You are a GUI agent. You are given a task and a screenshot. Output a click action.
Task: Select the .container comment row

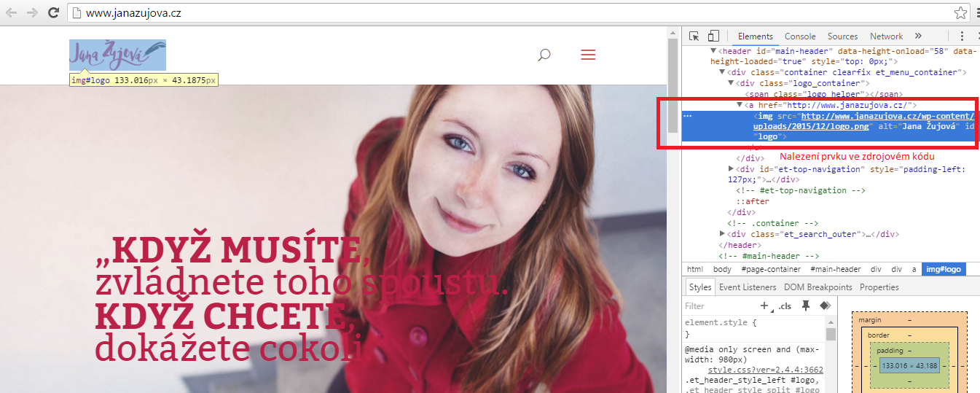[772, 223]
